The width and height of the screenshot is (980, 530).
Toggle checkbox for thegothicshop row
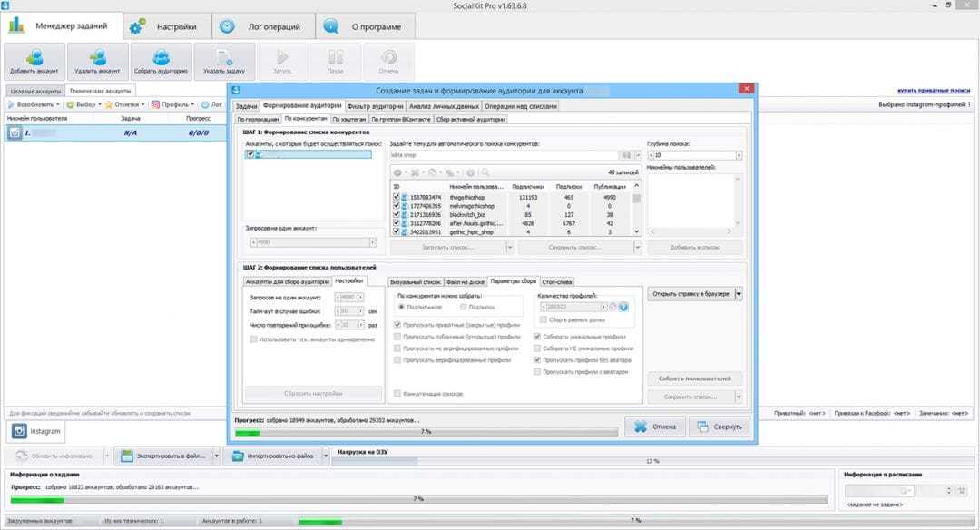(x=396, y=197)
